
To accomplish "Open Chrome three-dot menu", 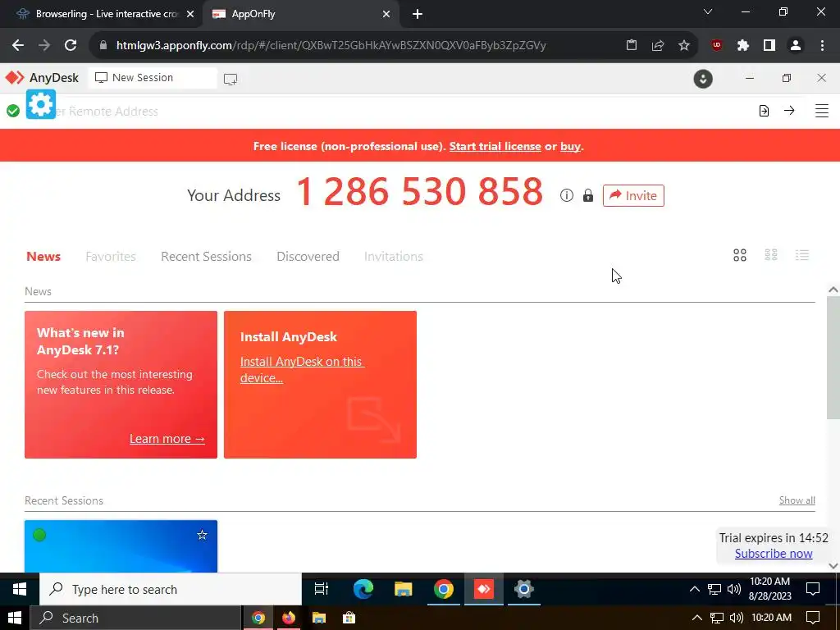I will 822,46.
